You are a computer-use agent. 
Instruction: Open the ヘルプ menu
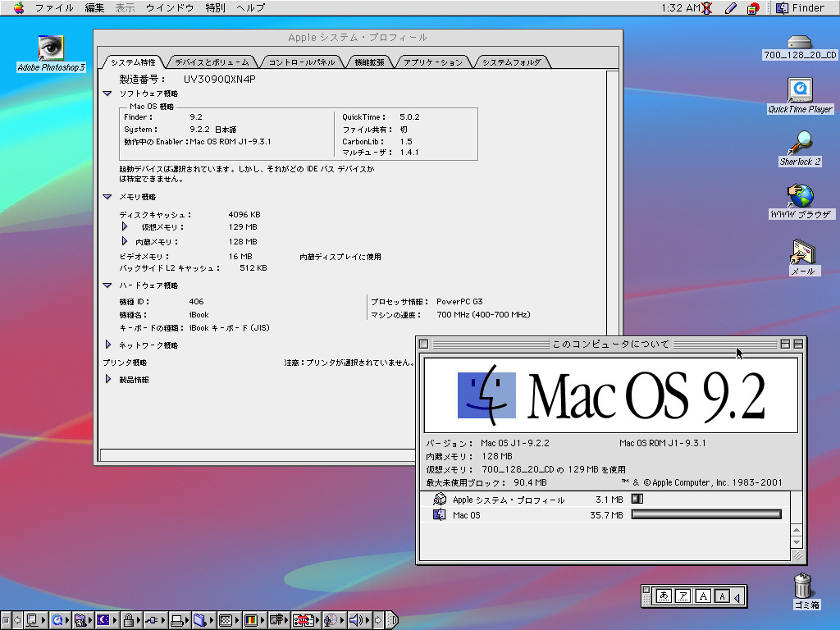(x=251, y=7)
